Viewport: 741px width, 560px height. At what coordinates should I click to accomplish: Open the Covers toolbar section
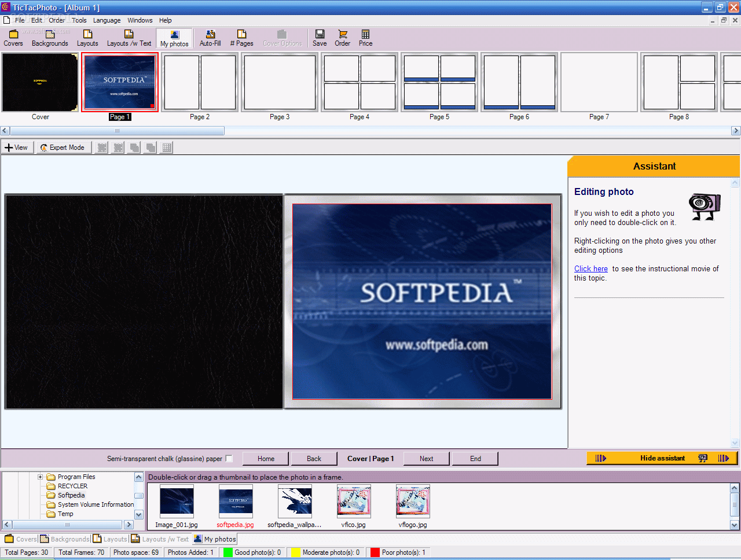[x=13, y=38]
